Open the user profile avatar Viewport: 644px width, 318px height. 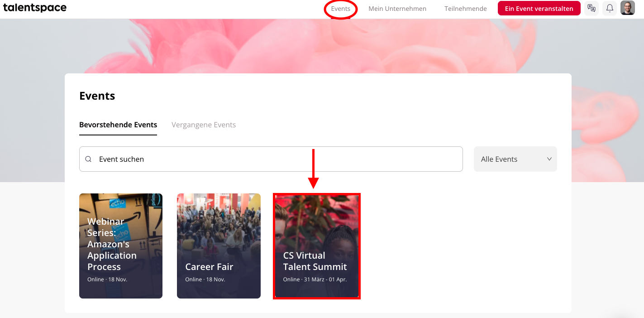(628, 8)
